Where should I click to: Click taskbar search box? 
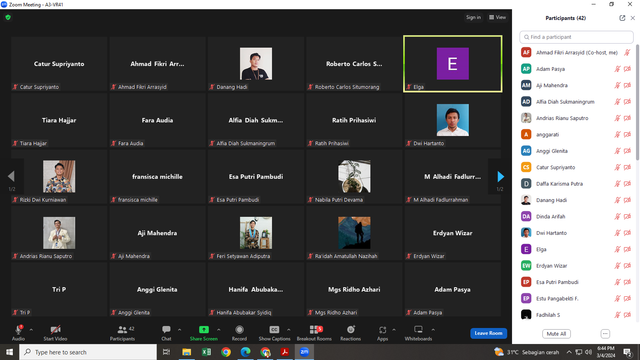tap(88, 352)
